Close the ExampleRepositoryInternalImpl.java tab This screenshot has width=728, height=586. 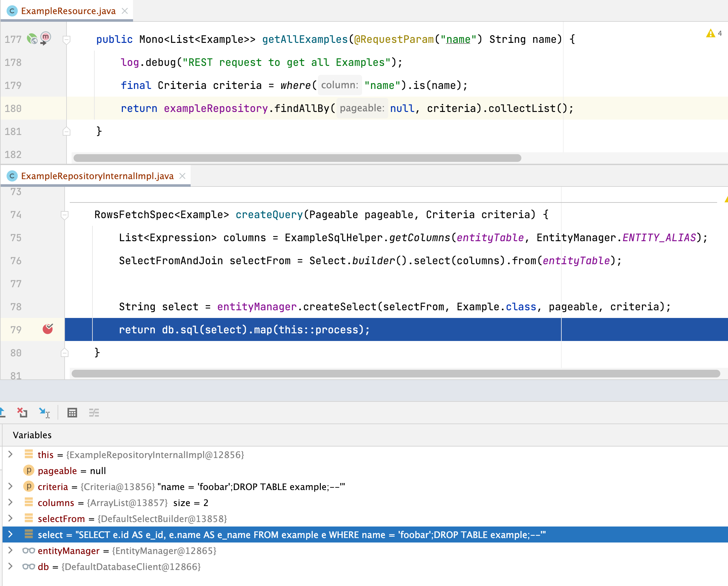(x=183, y=176)
